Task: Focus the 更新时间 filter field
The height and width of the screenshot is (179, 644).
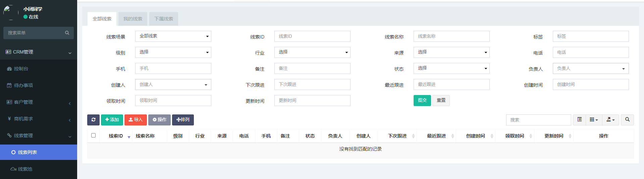Action: [x=312, y=100]
